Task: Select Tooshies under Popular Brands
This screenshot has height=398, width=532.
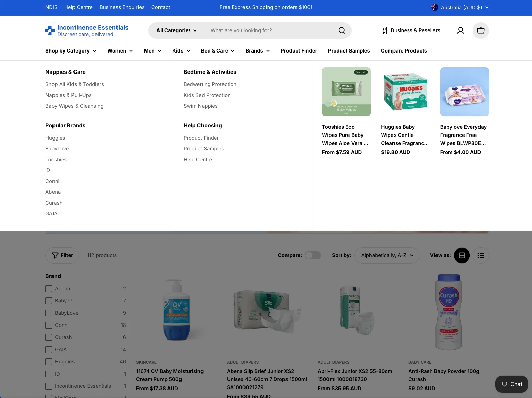Action: [56, 160]
